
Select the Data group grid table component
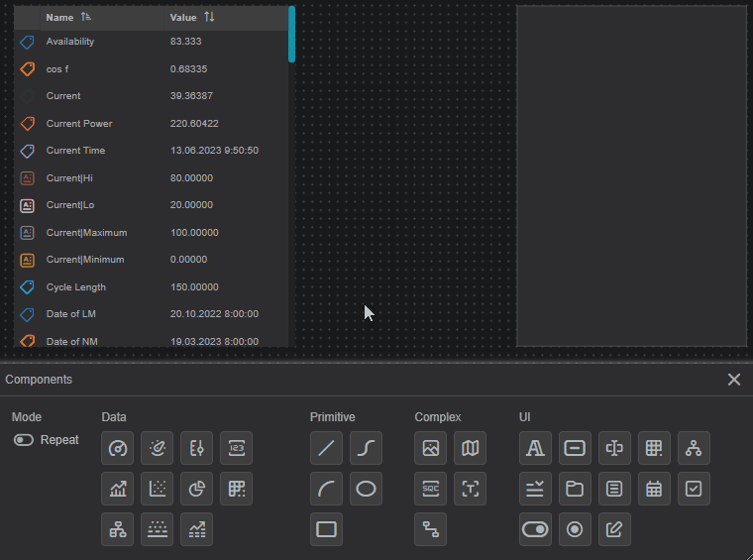tap(236, 489)
